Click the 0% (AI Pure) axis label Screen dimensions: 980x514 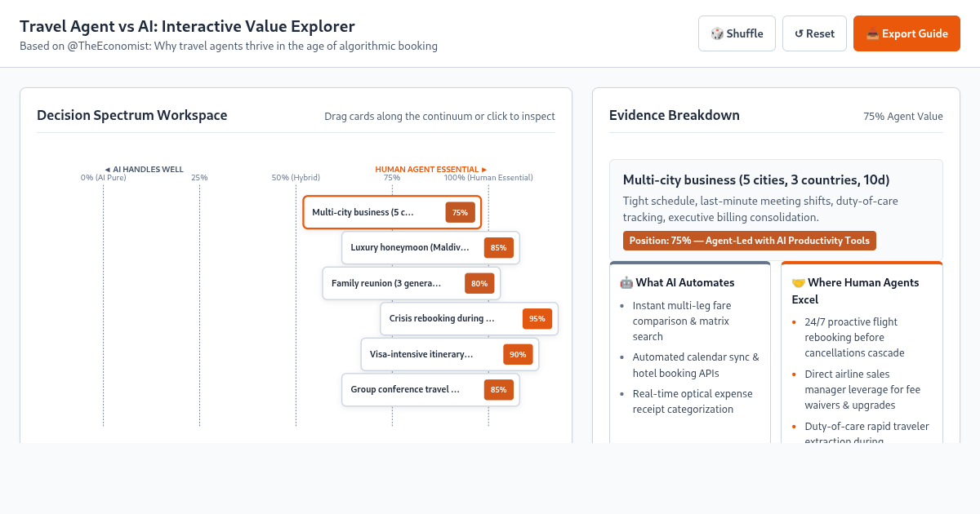point(103,177)
